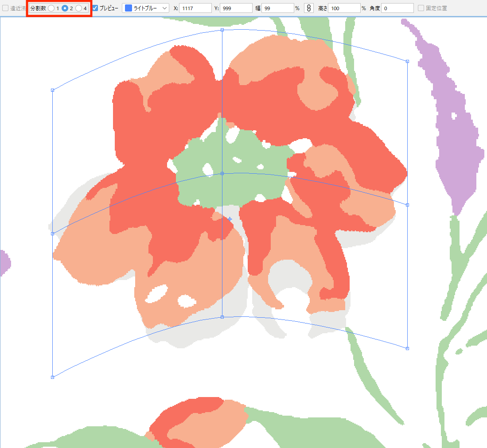
Task: Select division count 2 radio button
Action: pyautogui.click(x=65, y=8)
